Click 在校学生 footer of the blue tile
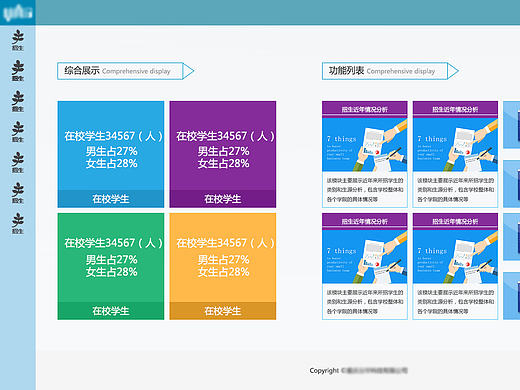 111,199
